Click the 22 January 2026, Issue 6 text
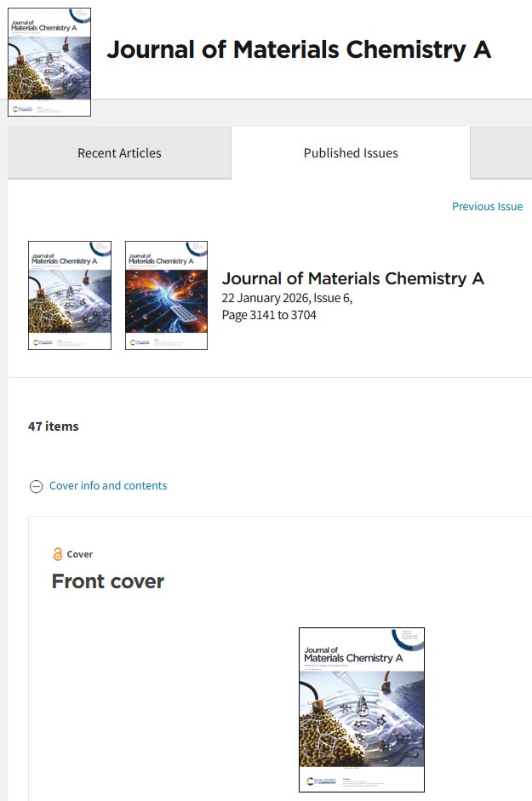 (287, 298)
